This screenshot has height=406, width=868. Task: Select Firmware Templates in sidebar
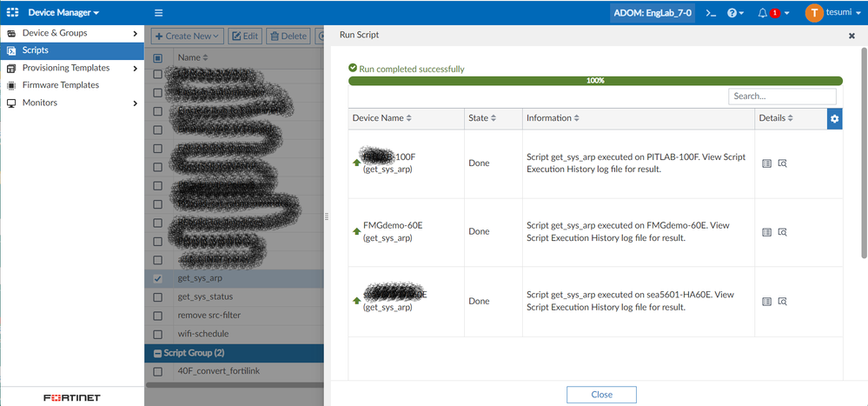[72, 85]
